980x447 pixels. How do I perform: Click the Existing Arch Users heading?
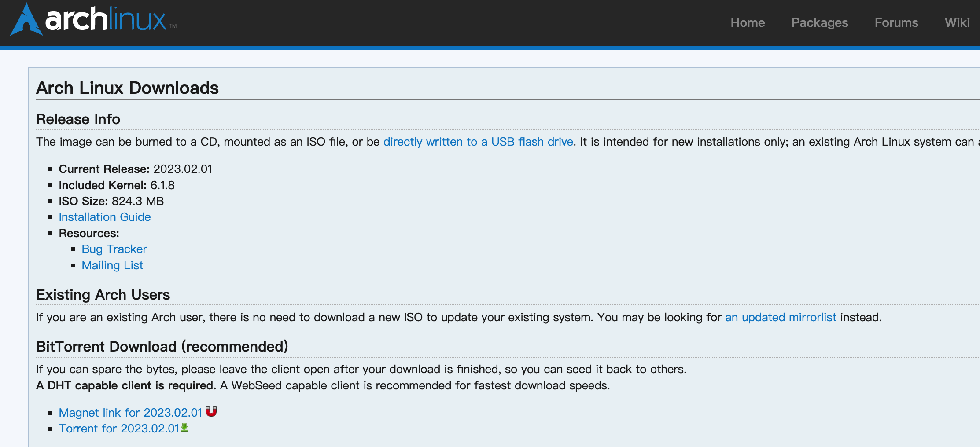[103, 295]
